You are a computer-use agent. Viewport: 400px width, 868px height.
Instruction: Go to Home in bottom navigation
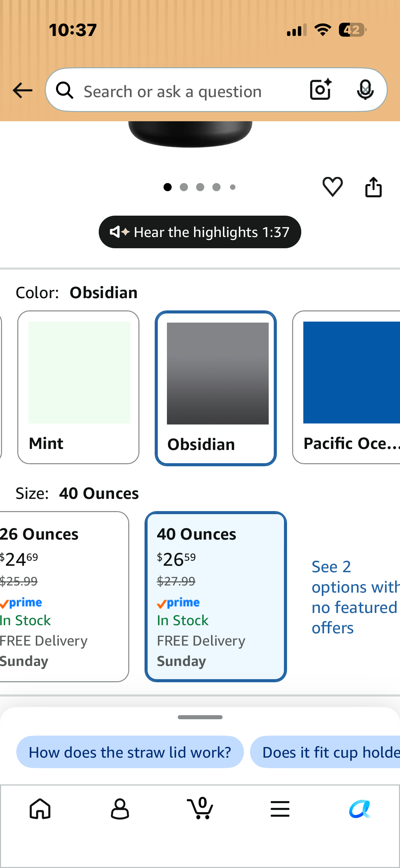coord(40,809)
